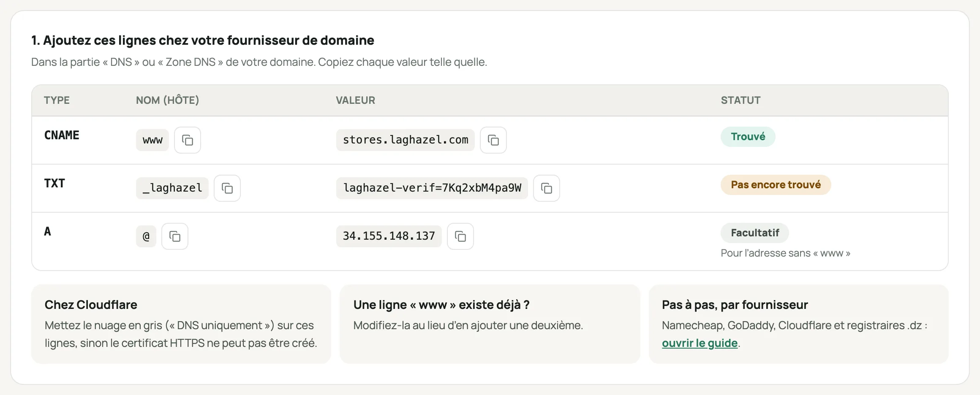980x395 pixels.
Task: Click the "STATUT" column header
Action: [x=740, y=100]
